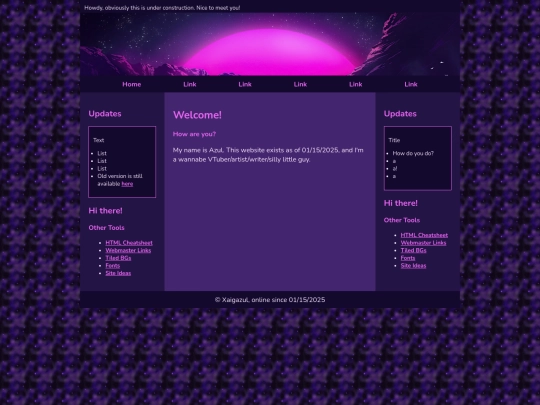Click left sidebar 'Hi there!' heading
This screenshot has height=405, width=540.
click(x=105, y=211)
